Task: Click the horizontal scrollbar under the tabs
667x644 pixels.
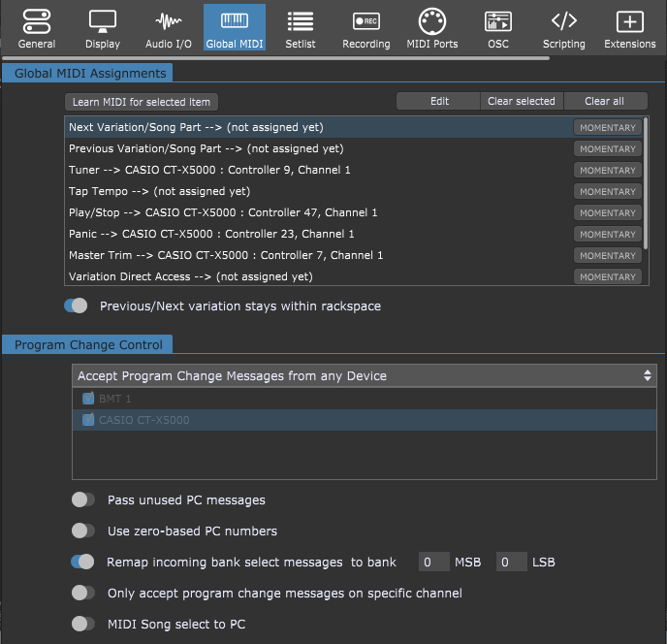Action: (x=275, y=58)
